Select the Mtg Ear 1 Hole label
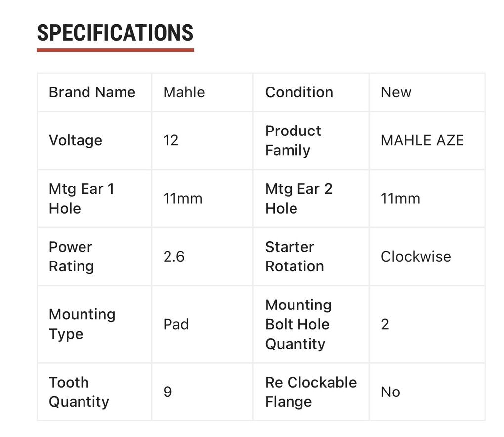This screenshot has height=437, width=504. 82,198
